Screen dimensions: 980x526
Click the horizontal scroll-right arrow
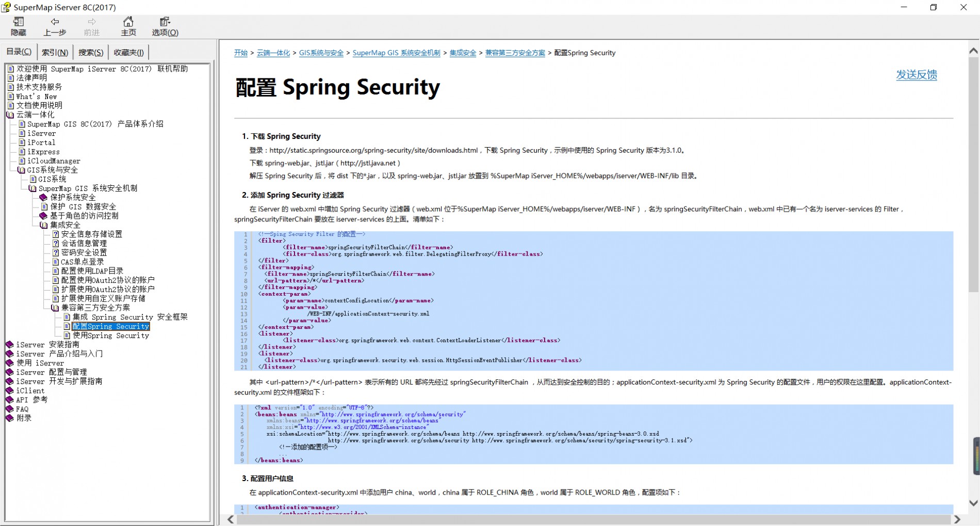tap(957, 519)
